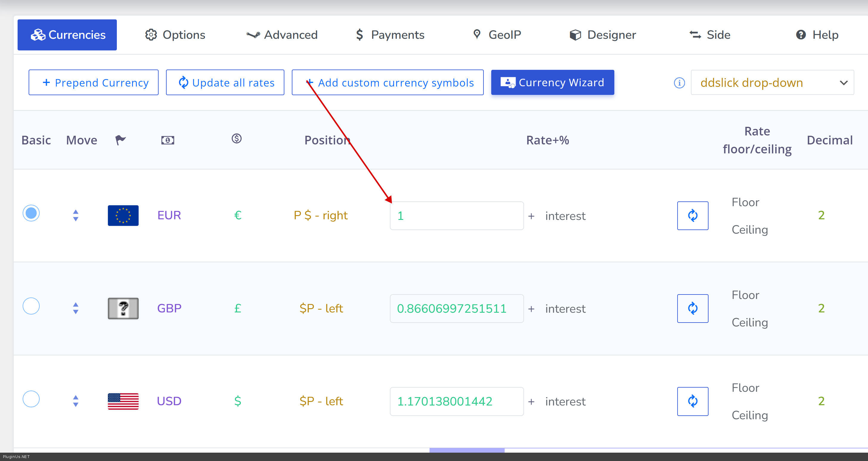The width and height of the screenshot is (868, 461).
Task: Choose USD as basic currency
Action: pos(31,399)
